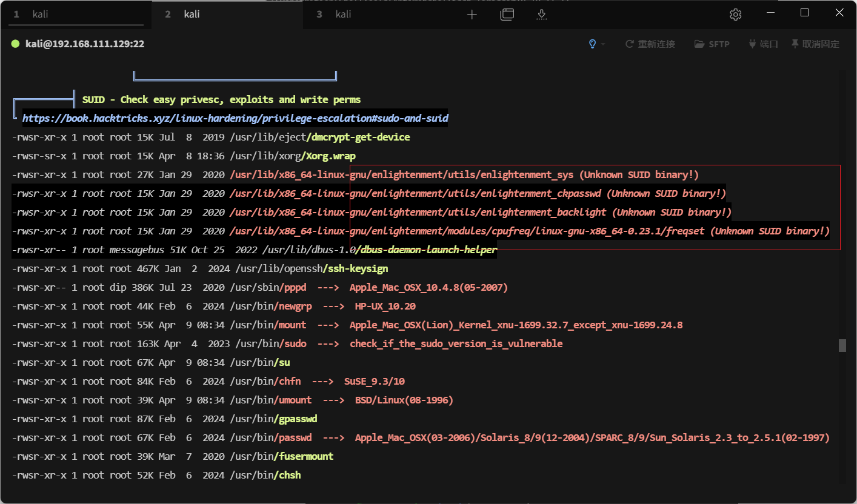Click the /usr/bin/mount path
The height and width of the screenshot is (504, 857).
tap(268, 325)
